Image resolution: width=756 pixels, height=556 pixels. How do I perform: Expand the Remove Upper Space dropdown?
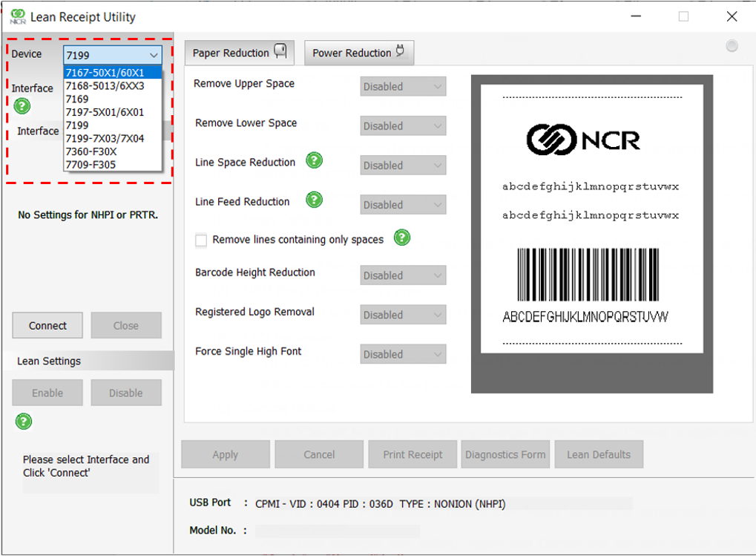(x=403, y=86)
